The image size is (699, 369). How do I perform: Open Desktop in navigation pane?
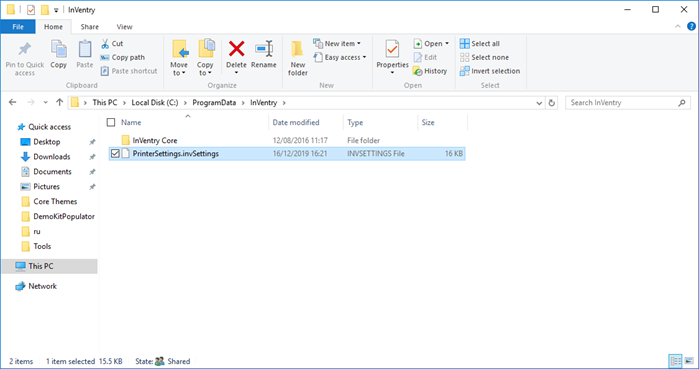(x=46, y=142)
